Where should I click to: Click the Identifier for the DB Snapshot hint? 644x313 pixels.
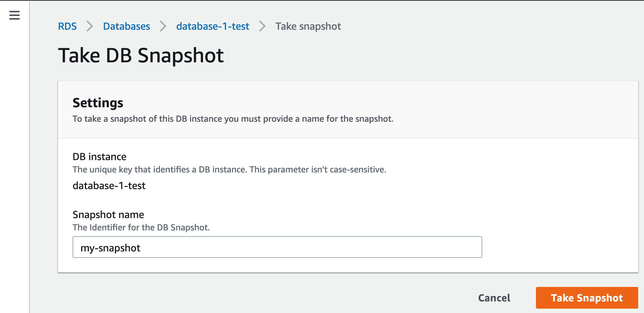coord(141,228)
